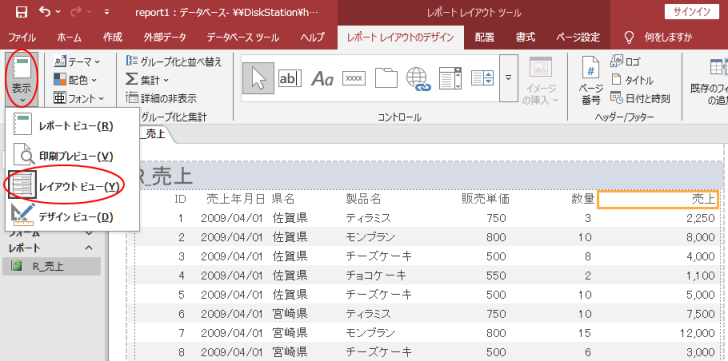The image size is (728, 361).
Task: Select R_売上 report in navigation pane
Action: (52, 266)
